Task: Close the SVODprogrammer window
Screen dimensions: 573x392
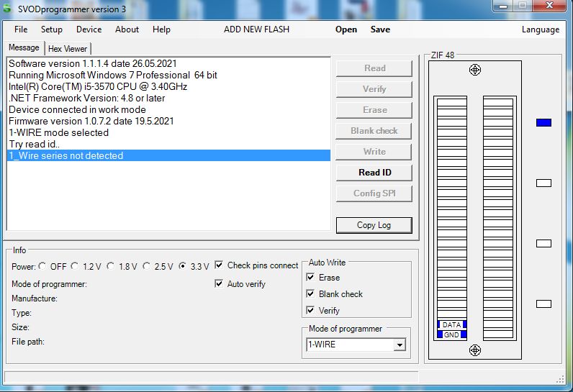Action: (x=549, y=6)
